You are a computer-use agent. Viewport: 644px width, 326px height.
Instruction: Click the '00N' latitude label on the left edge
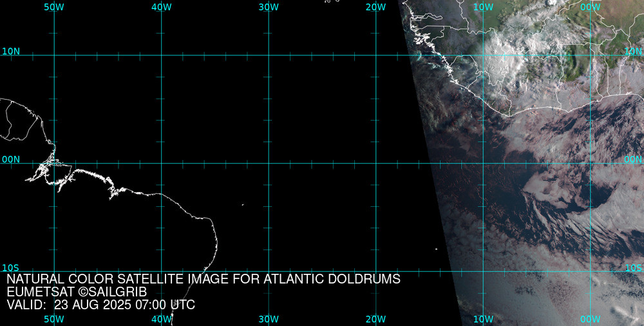tap(11, 160)
